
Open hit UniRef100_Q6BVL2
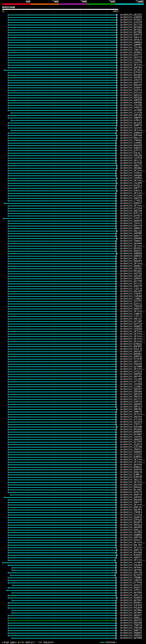point(131,618)
